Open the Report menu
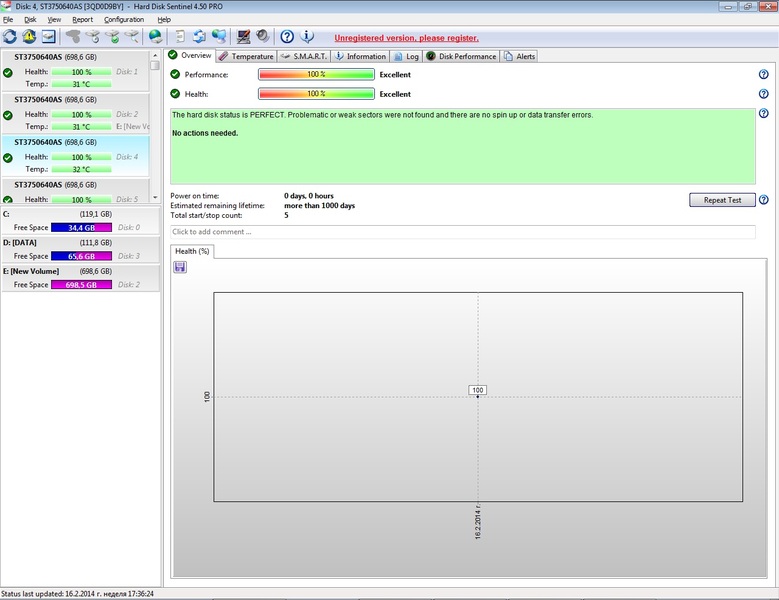Viewport: 779px width, 600px height. pyautogui.click(x=82, y=19)
